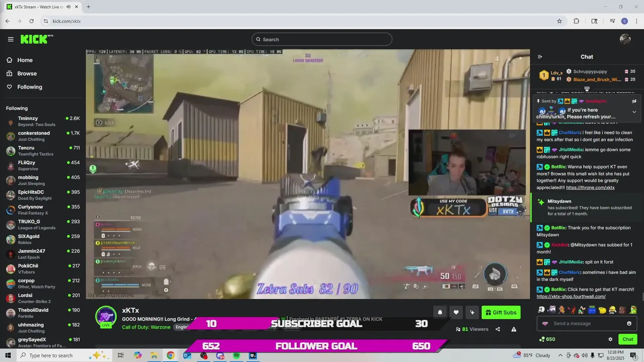Open Tminnzy's channel in Following list
The image size is (644, 362).
(x=43, y=121)
